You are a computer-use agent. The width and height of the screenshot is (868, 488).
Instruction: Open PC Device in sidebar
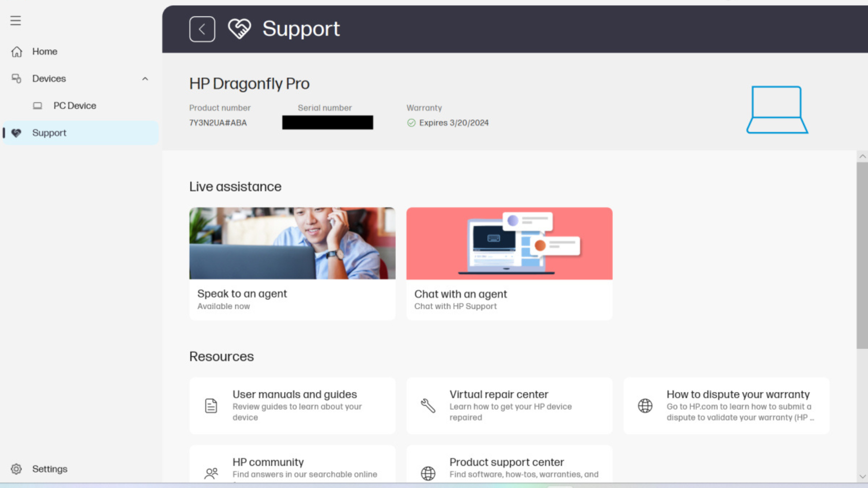[75, 106]
